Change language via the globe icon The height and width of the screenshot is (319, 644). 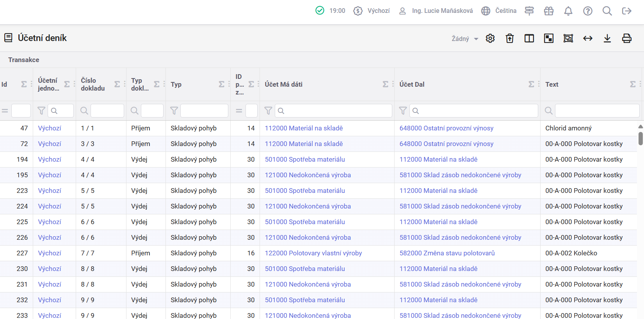(x=486, y=11)
